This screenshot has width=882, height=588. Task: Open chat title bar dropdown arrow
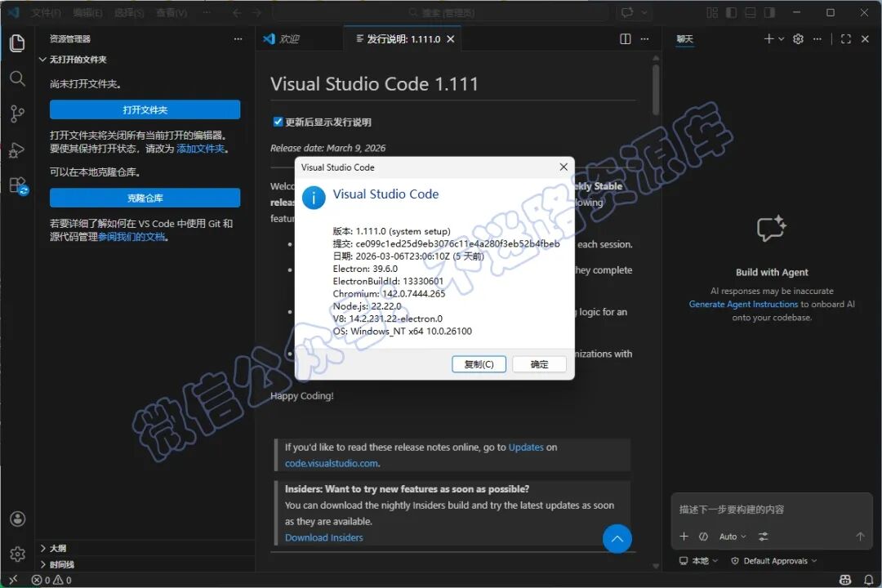(644, 12)
